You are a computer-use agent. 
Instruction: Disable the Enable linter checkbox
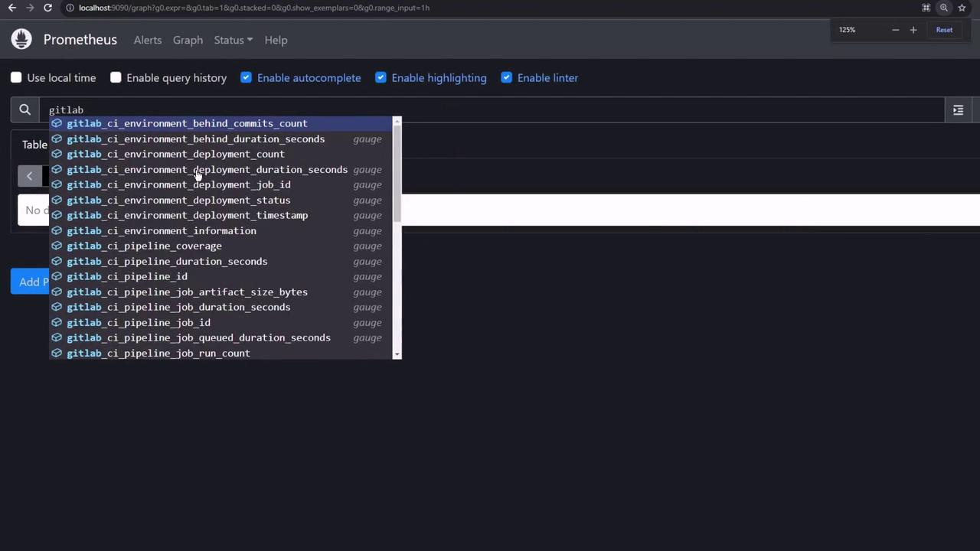[x=506, y=77]
